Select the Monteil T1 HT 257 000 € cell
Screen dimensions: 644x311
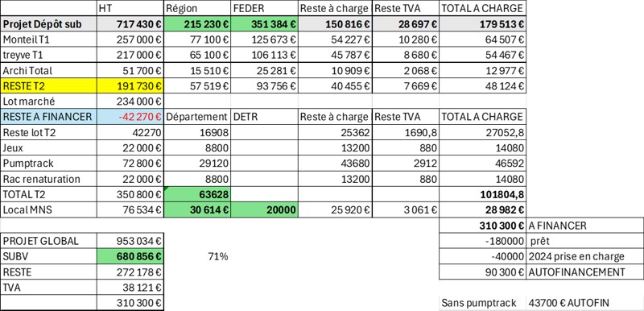point(130,39)
